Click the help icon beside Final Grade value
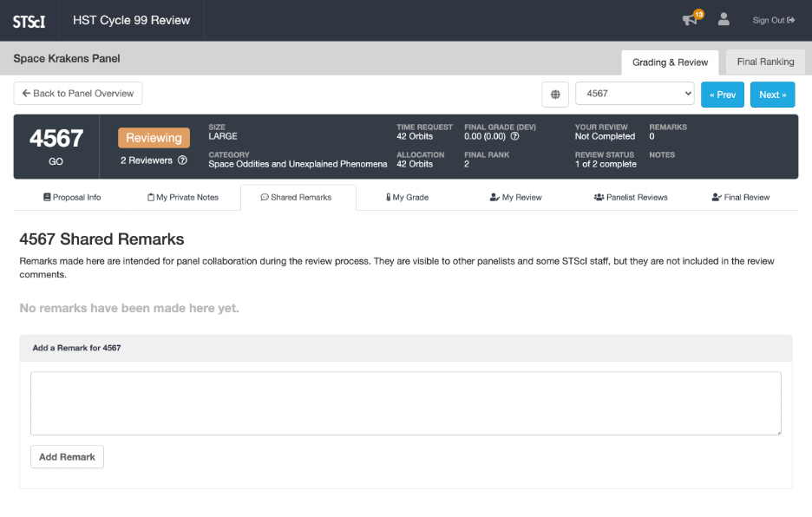Viewport: 812px width, 517px height. [x=515, y=136]
